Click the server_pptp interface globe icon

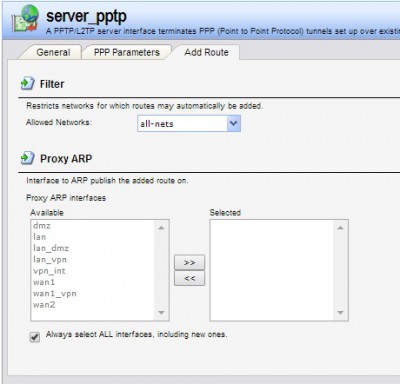point(26,18)
